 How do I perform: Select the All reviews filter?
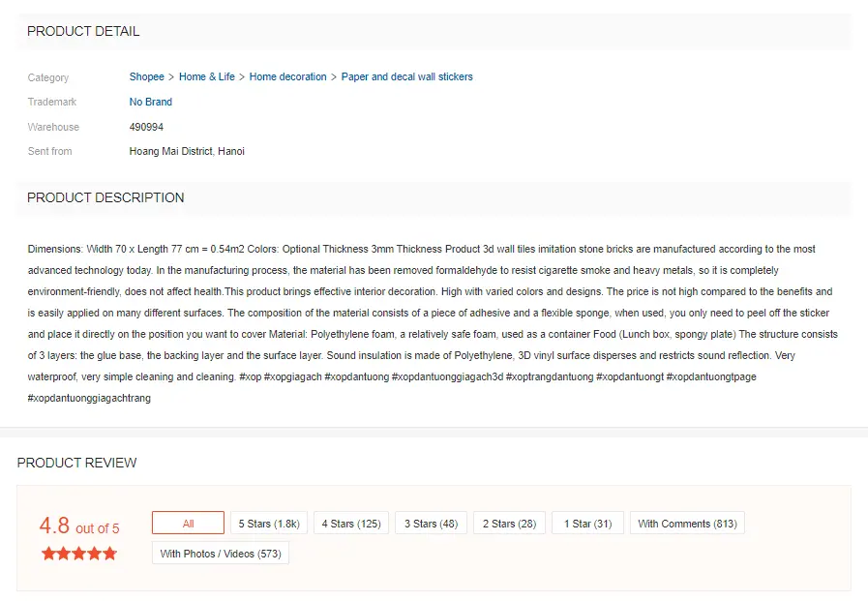tap(189, 523)
